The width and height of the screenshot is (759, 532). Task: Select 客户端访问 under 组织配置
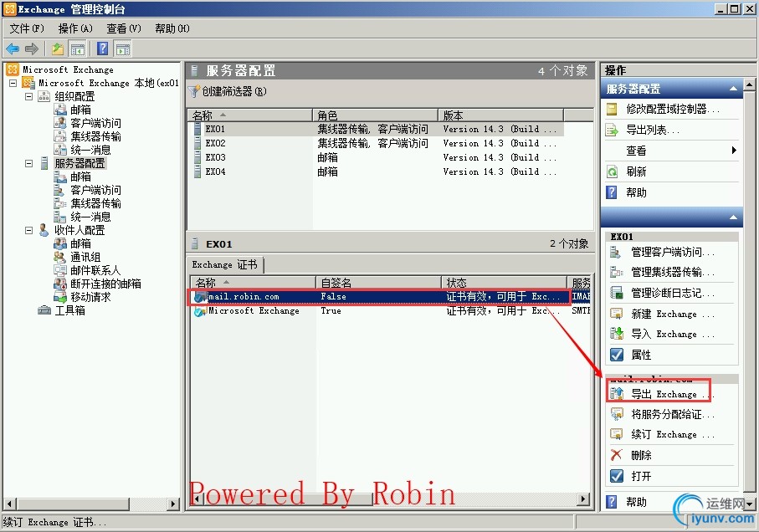(x=96, y=123)
